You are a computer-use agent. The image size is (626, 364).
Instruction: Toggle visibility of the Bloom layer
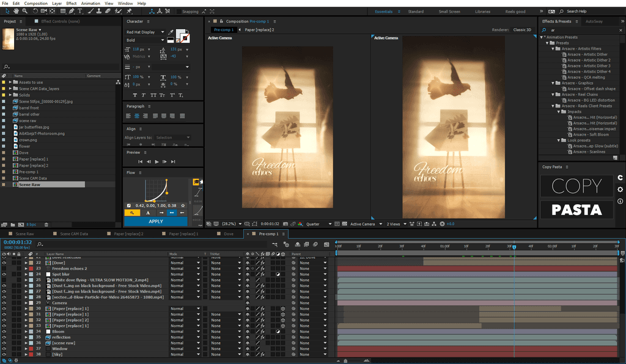pyautogui.click(x=4, y=332)
